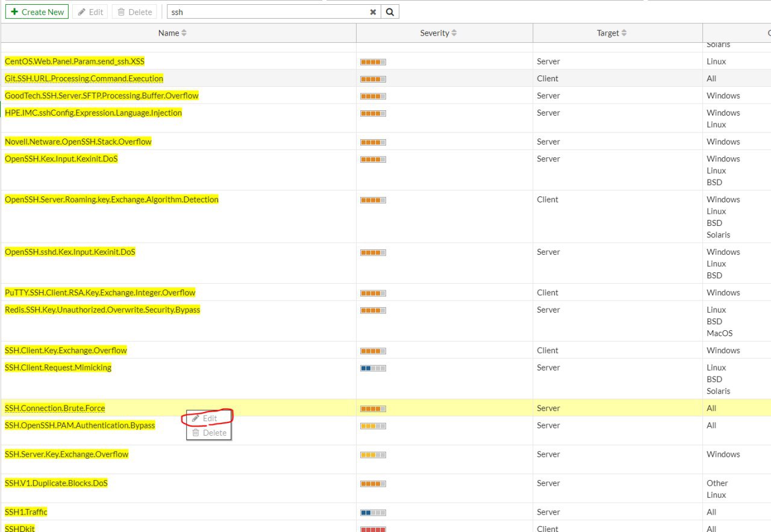Screen dimensions: 771x532
Task: Click the Edit button in the toolbar
Action: [90, 12]
